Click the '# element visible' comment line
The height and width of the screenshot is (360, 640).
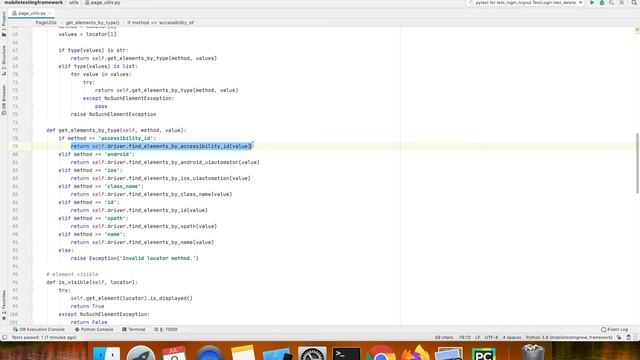(x=72, y=274)
